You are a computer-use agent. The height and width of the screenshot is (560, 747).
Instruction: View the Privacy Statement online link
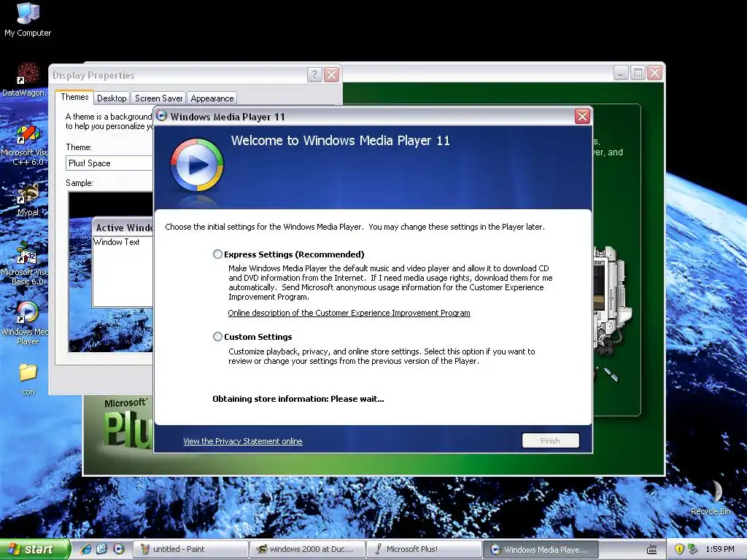click(x=242, y=441)
